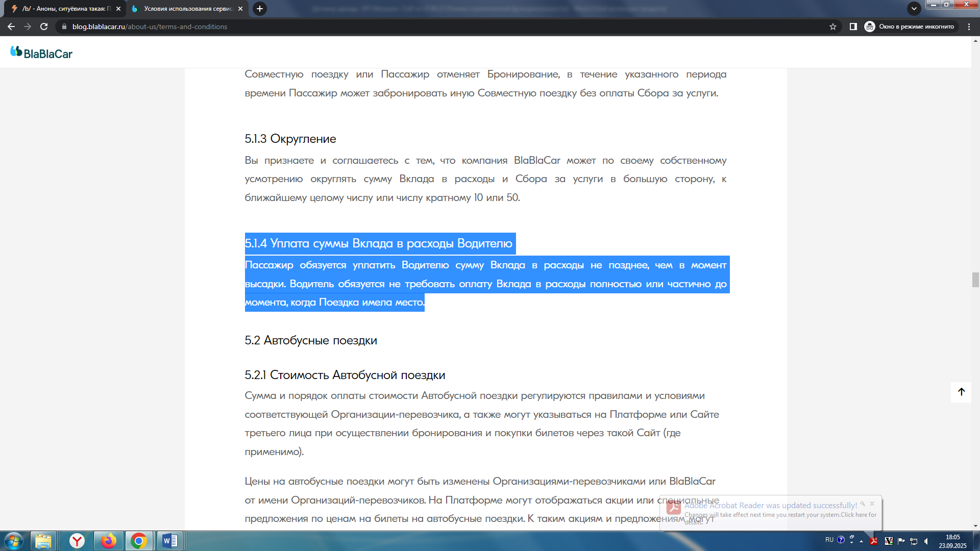Open Chrome three-dot menu
Viewport: 980px width, 551px height.
[969, 27]
